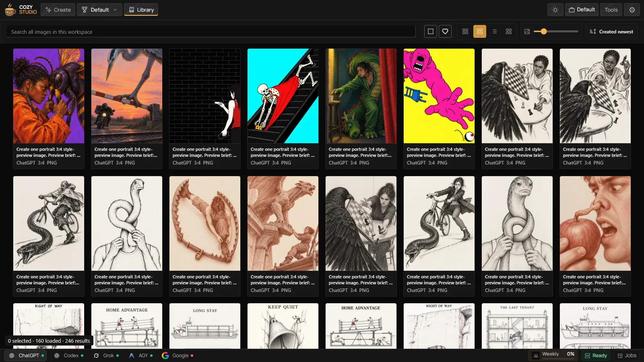This screenshot has height=362, width=644.
Task: Click the selected/loaded results count label
Action: [49, 341]
